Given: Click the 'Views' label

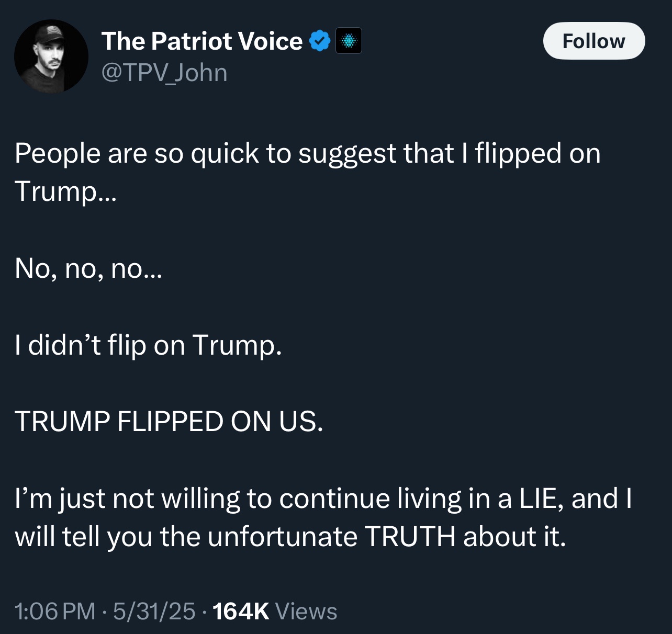Looking at the screenshot, I should point(306,611).
